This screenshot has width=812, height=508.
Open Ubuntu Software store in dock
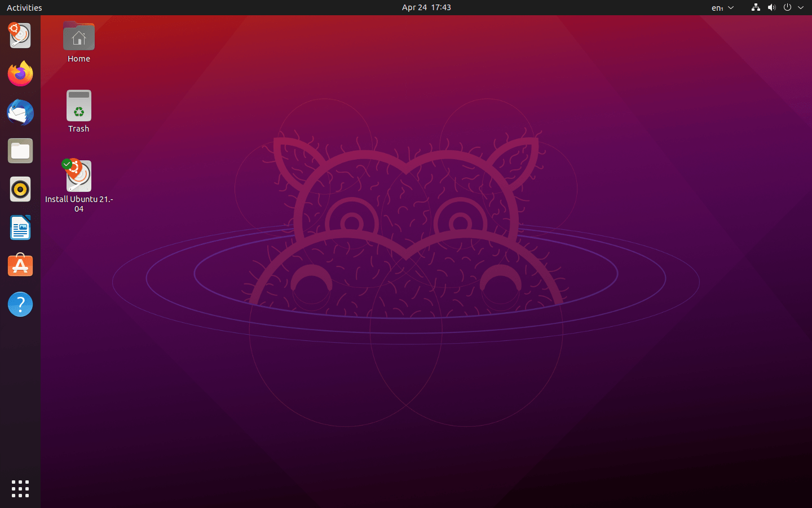click(x=20, y=266)
